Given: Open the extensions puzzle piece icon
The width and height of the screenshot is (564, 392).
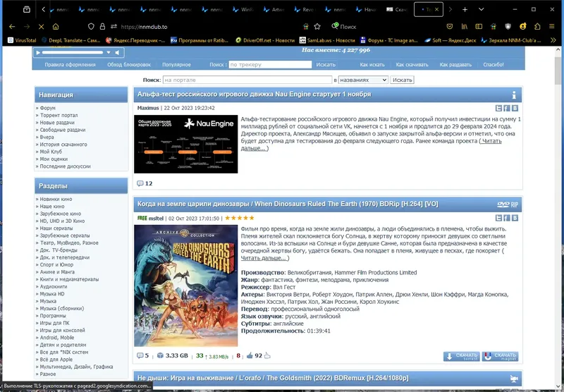Looking at the screenshot, I should pos(537,27).
